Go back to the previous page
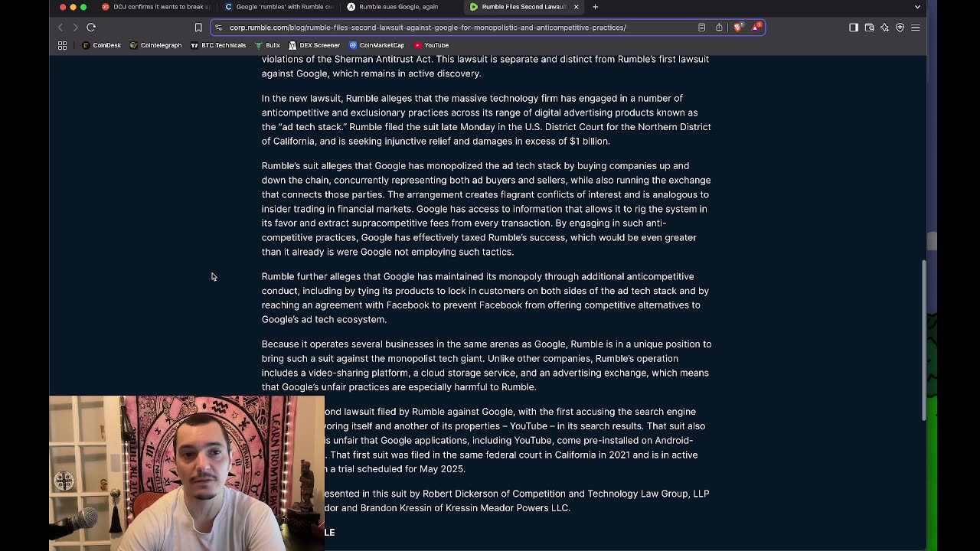Screen dimensions: 980x551 (x=60, y=28)
